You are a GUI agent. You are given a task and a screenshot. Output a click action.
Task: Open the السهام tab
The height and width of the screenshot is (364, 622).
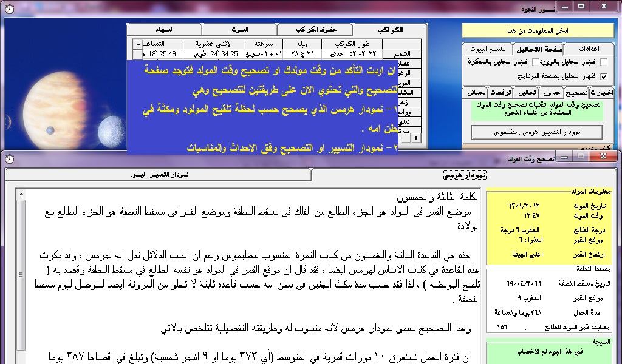(164, 30)
